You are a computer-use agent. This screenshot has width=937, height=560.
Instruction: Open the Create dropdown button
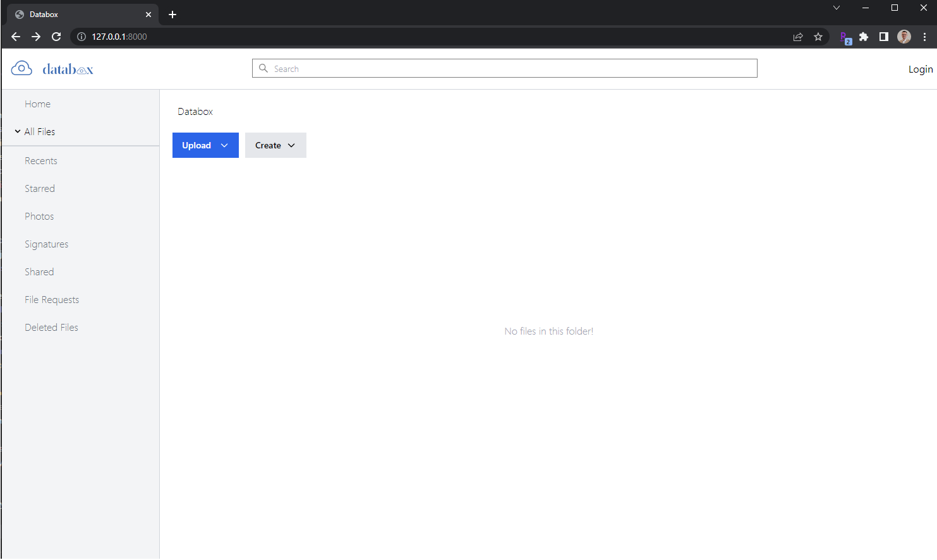pos(275,145)
